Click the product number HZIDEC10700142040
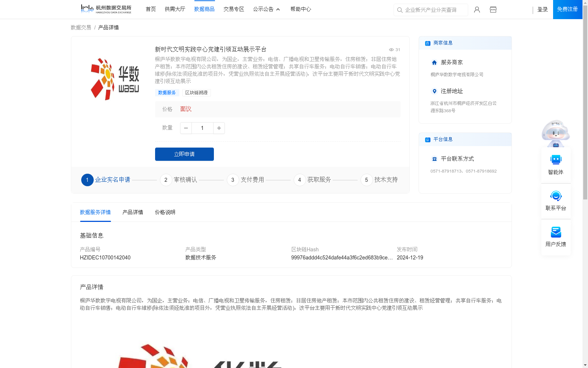This screenshot has height=368, width=588. coord(105,258)
